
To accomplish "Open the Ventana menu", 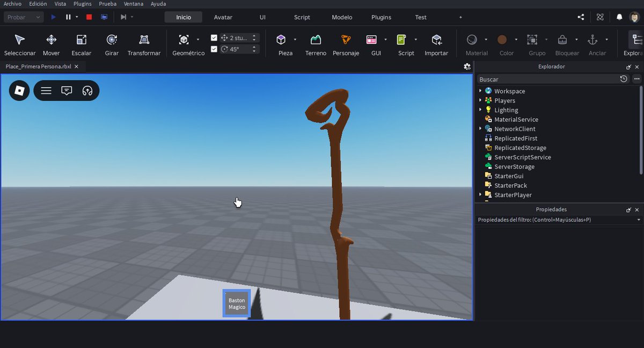I will click(x=134, y=4).
